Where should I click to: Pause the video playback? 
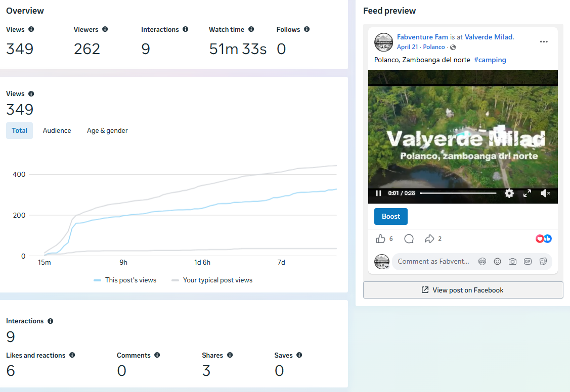click(x=378, y=193)
